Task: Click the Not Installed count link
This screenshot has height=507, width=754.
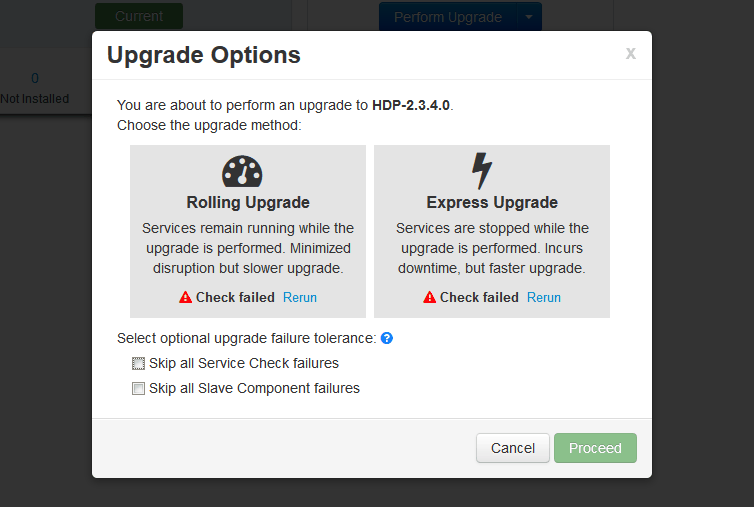Action: click(x=35, y=78)
